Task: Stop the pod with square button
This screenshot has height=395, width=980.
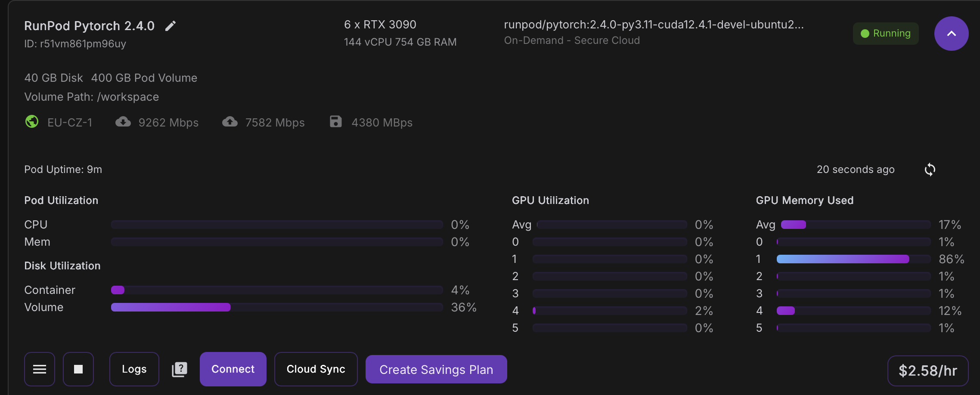Action: (78, 369)
